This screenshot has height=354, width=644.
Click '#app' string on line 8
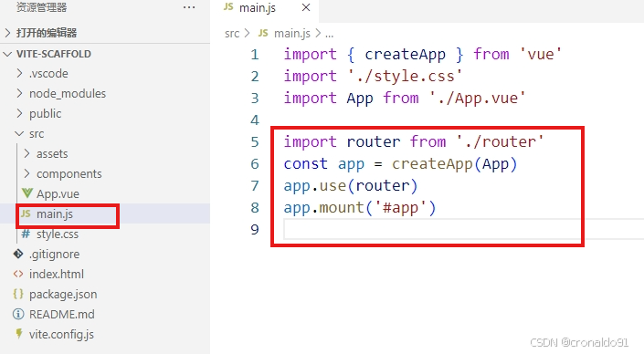(x=400, y=208)
